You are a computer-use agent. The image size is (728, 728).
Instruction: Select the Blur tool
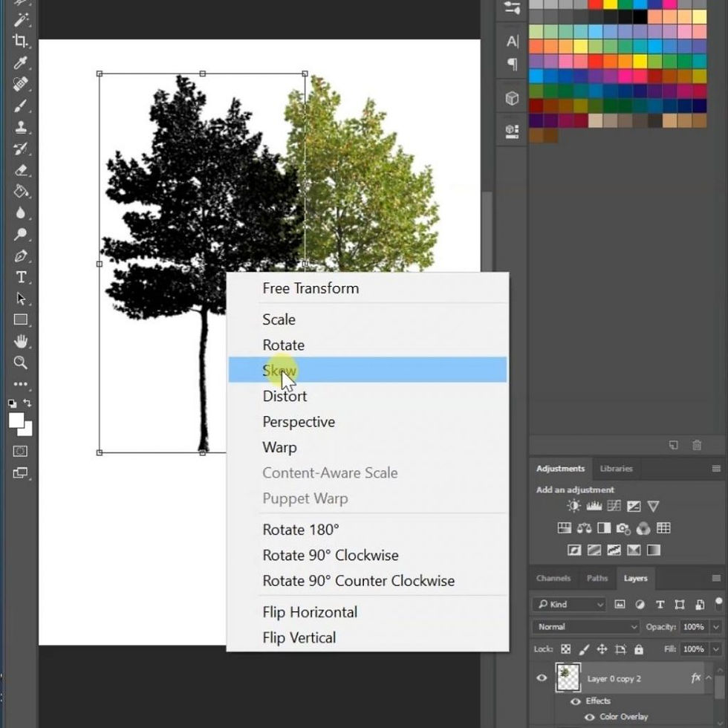(x=21, y=212)
